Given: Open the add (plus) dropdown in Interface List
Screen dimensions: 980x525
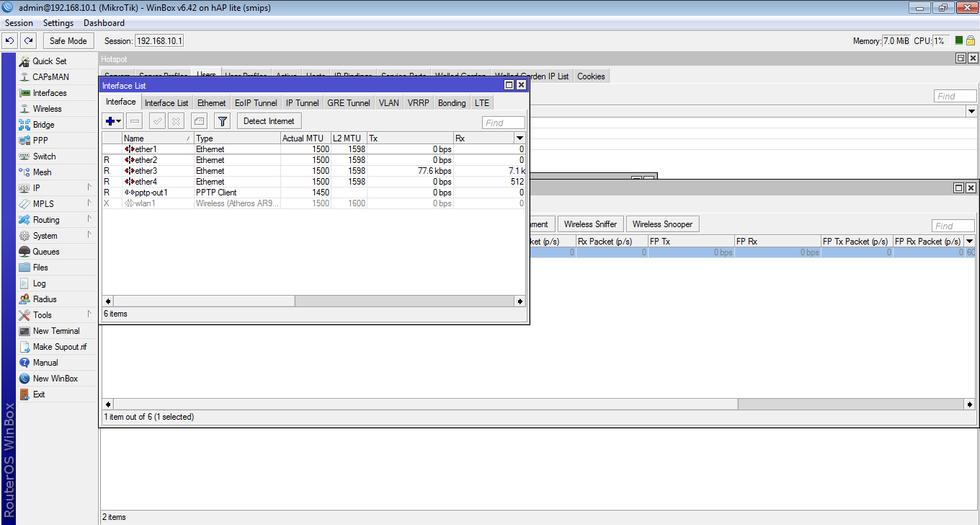Looking at the screenshot, I should tap(113, 121).
